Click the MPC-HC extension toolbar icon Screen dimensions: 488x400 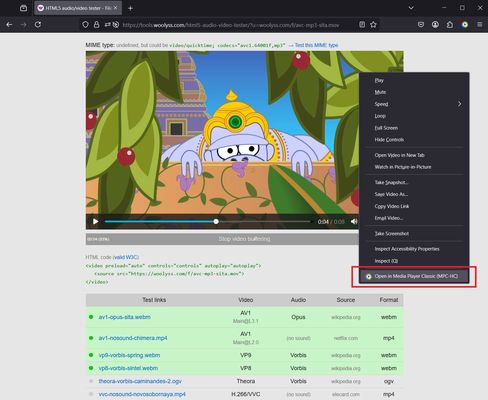click(465, 24)
